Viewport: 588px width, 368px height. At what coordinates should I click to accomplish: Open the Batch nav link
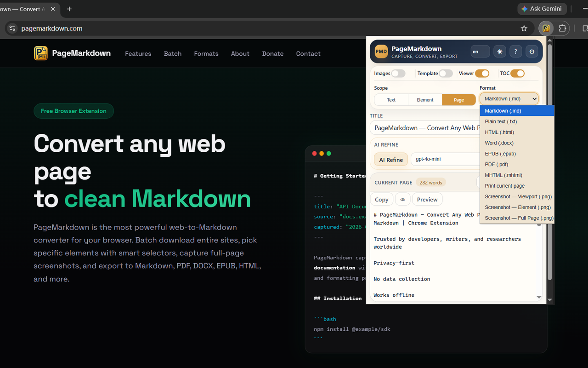click(x=173, y=54)
